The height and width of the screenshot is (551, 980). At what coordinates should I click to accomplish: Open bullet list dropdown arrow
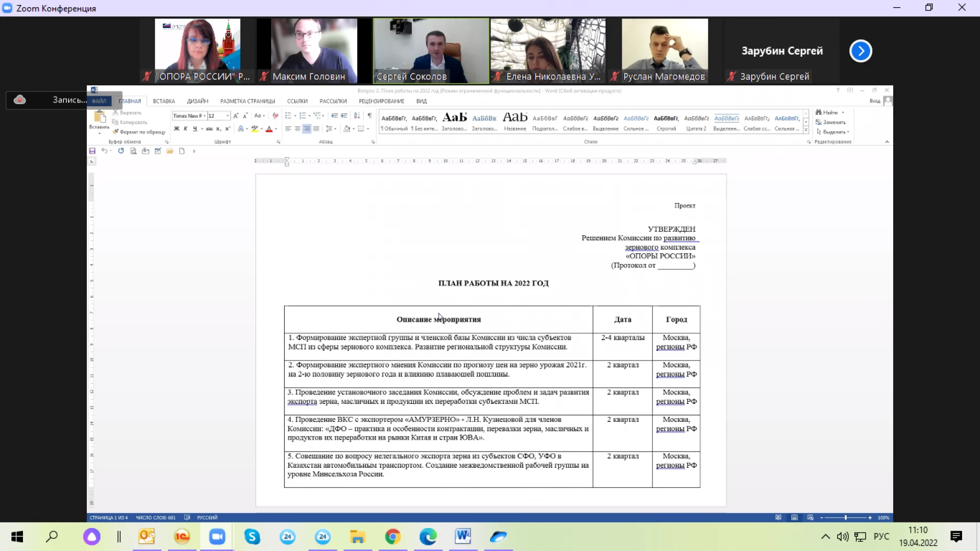click(295, 116)
